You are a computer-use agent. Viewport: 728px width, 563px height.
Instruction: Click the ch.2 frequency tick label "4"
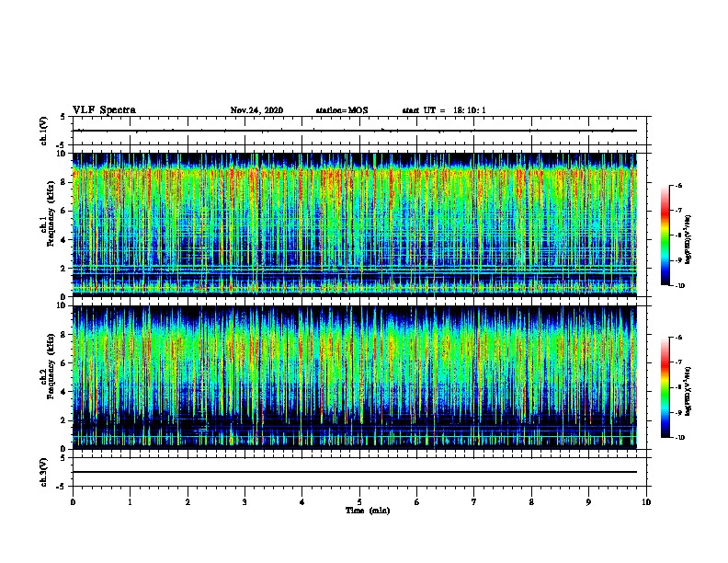[64, 392]
